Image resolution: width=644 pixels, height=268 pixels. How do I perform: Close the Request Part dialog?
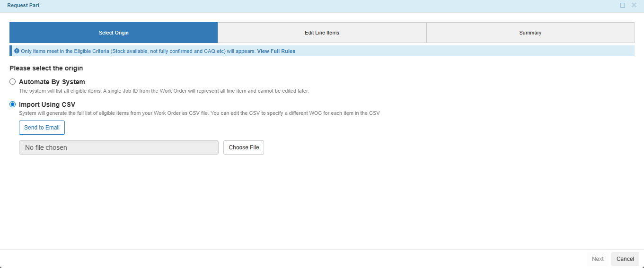[634, 5]
